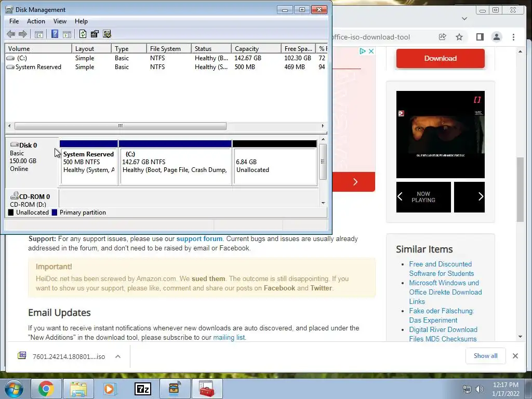The height and width of the screenshot is (399, 532).
Task: Open Free and Discounted Software for Students link
Action: [x=442, y=269]
